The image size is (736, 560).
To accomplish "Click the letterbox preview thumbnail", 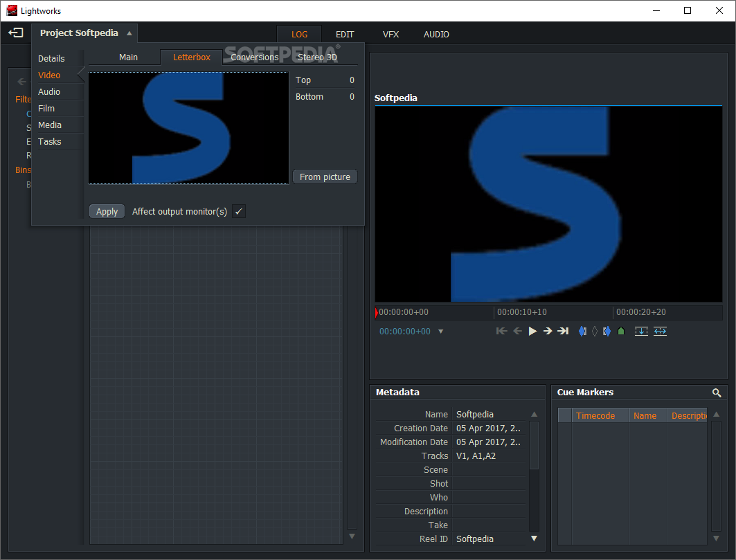I will [x=188, y=127].
